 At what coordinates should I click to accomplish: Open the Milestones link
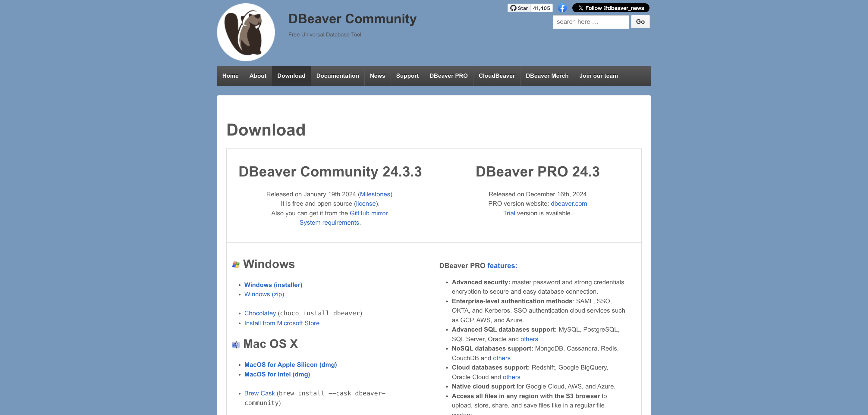point(375,194)
